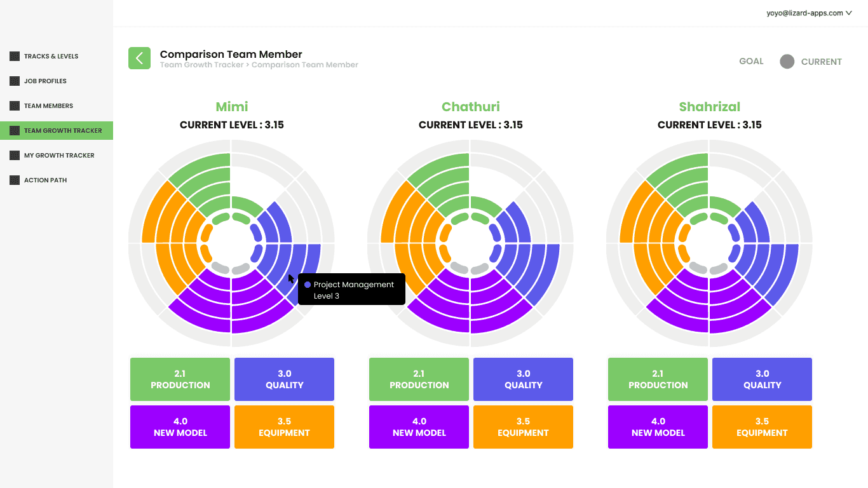Click the Comparison Team Member page title
The image size is (868, 488).
[231, 55]
